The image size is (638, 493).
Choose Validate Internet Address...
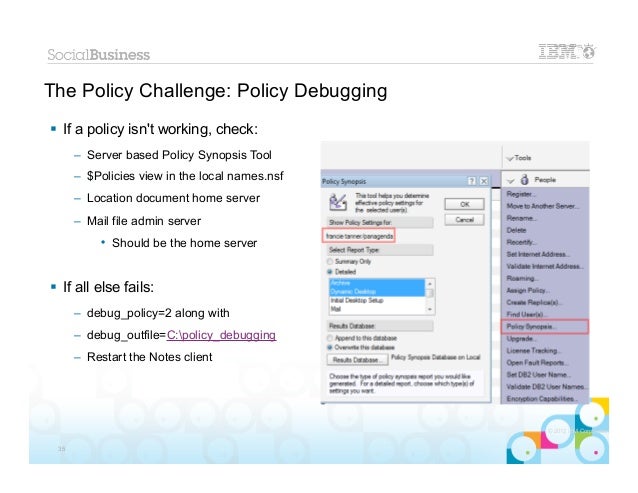545,266
